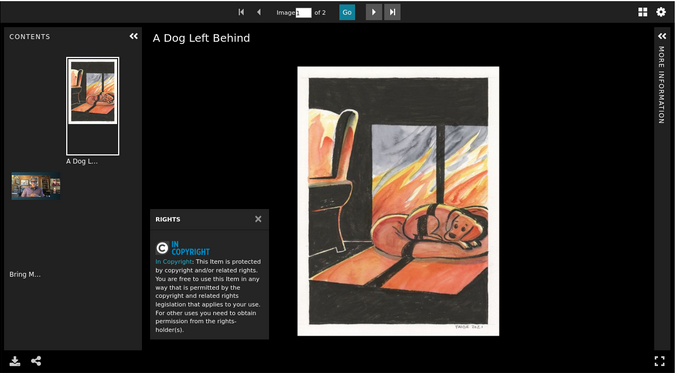
Task: Open the 'In Copyright' link
Action: [173, 262]
